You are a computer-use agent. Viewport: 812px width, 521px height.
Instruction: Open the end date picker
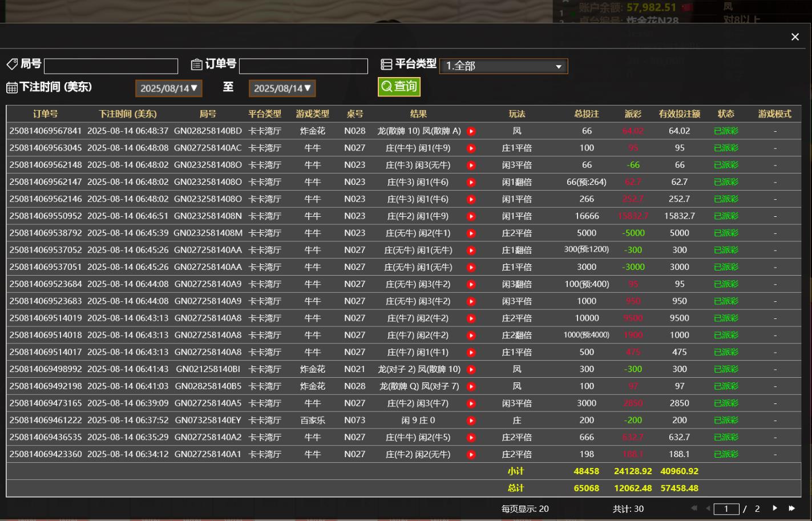pos(282,88)
